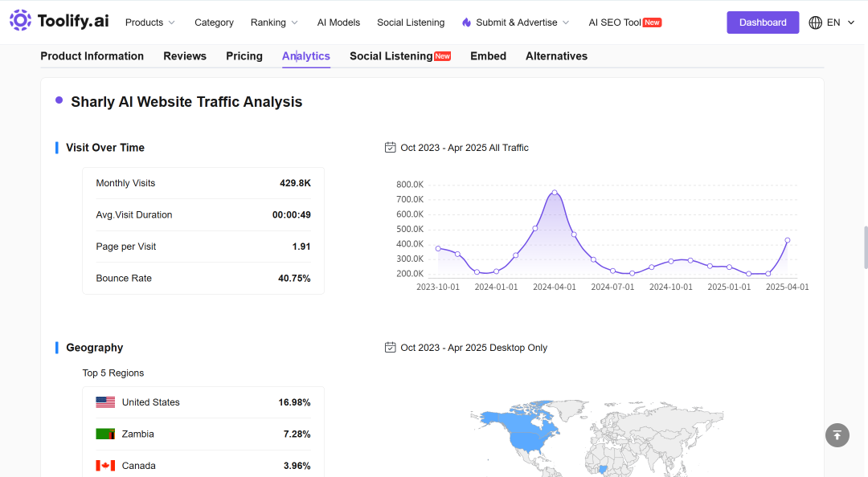Click the scroll-to-top round button
Viewport: 868px width, 477px height.
coord(837,435)
